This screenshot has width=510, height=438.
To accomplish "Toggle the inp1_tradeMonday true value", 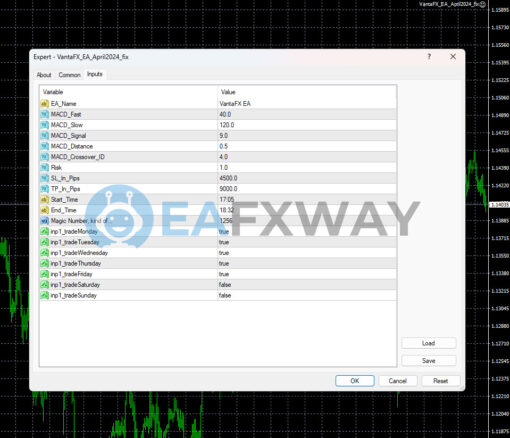I will (307, 232).
